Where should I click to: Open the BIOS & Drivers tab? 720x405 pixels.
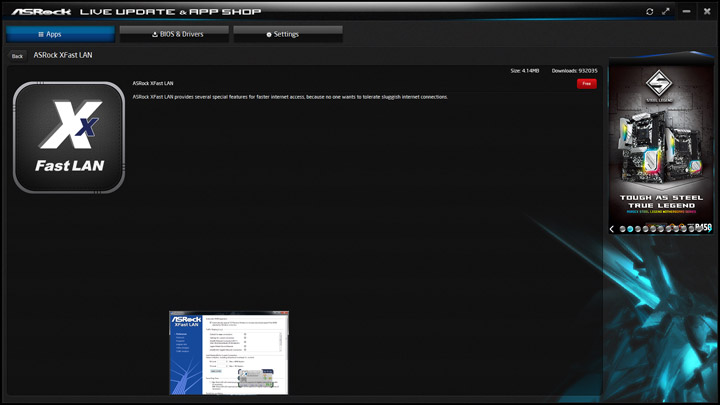pos(174,34)
